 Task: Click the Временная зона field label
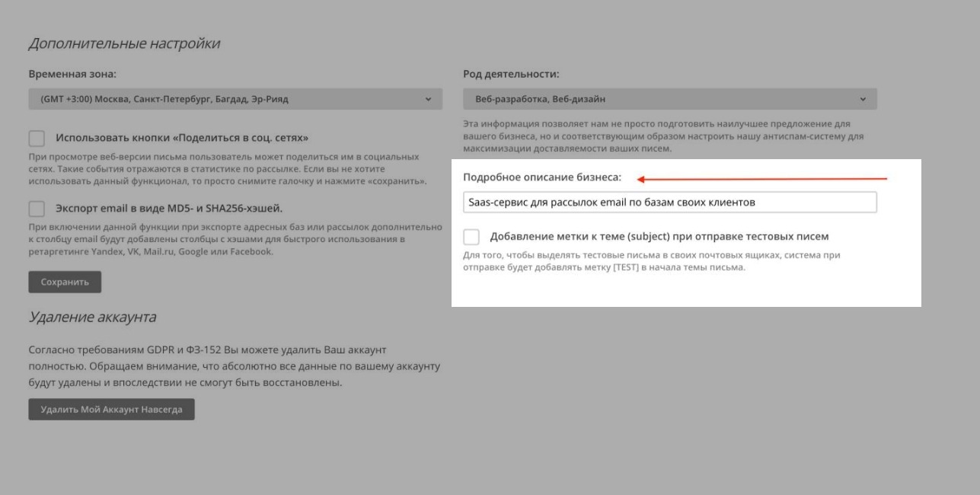point(72,75)
